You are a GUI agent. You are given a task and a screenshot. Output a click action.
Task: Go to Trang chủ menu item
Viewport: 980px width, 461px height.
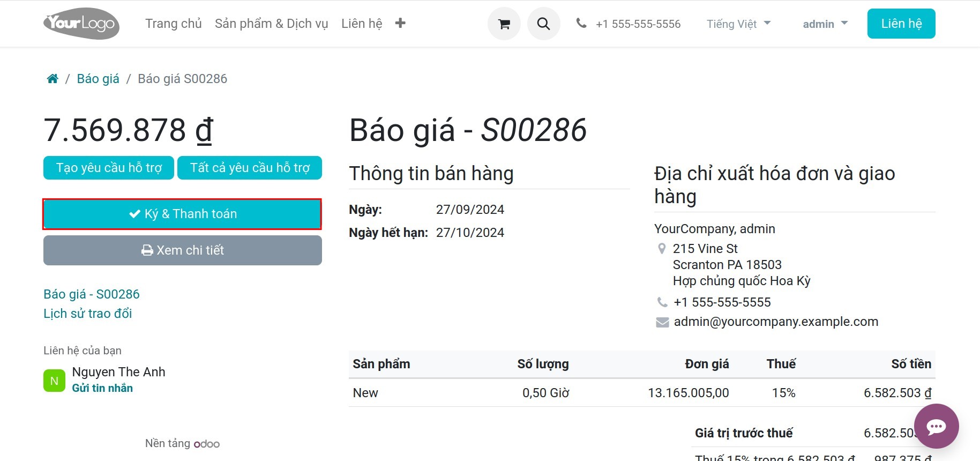coord(173,24)
